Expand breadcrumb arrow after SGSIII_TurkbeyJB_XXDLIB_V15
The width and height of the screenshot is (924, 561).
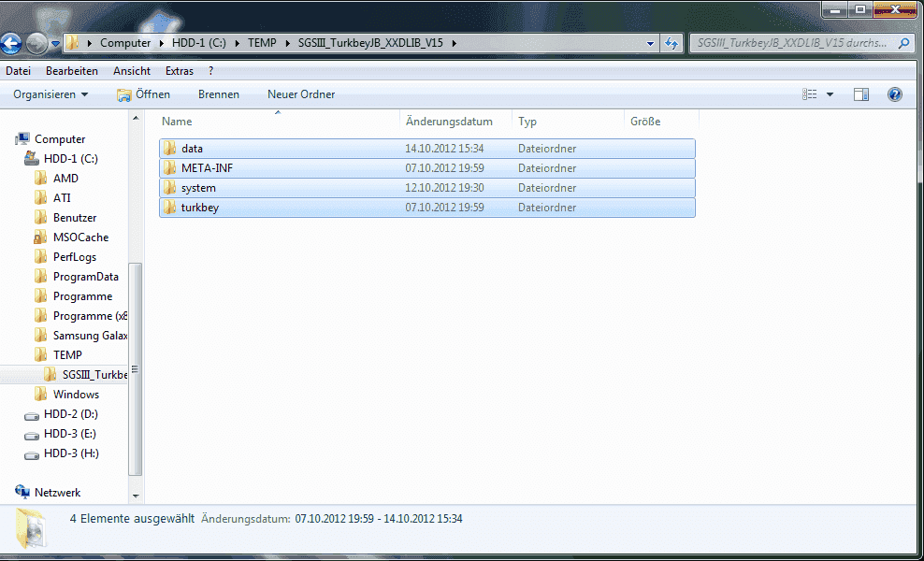point(455,43)
